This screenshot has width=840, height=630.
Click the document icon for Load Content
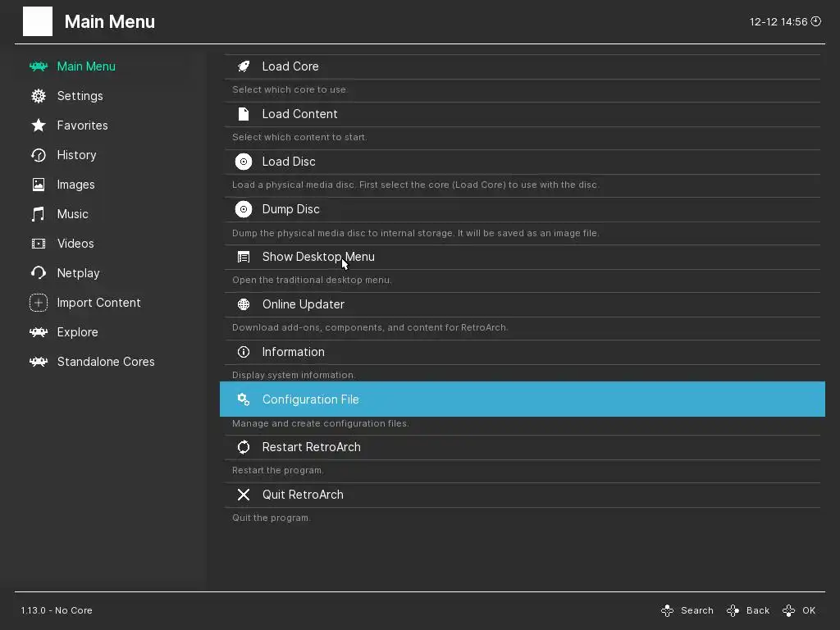(244, 114)
